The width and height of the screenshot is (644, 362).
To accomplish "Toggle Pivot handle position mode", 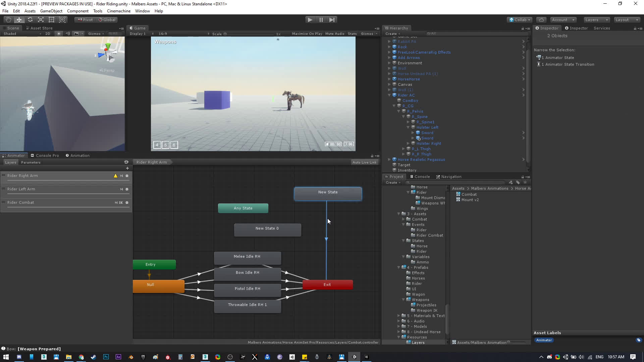I will 85,19.
